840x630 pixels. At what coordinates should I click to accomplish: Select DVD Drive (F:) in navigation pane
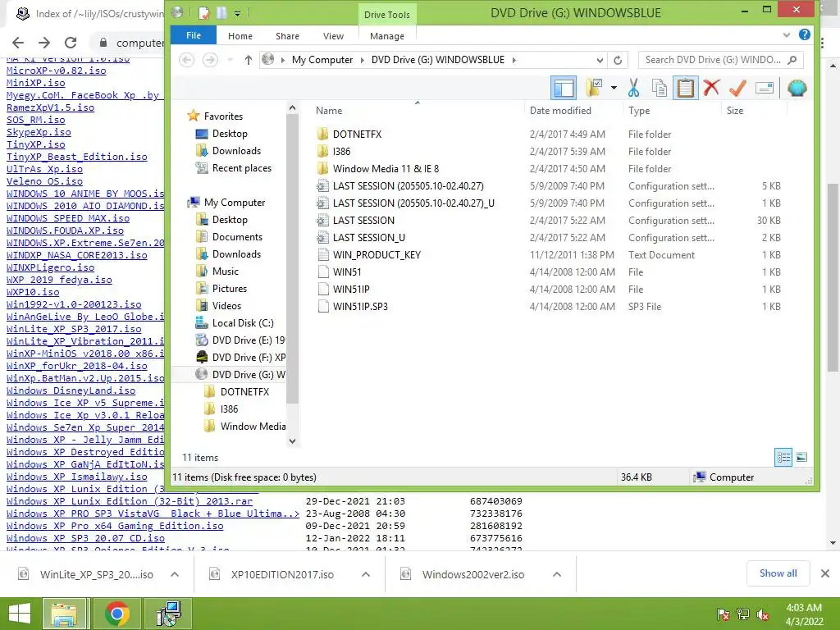tap(248, 358)
